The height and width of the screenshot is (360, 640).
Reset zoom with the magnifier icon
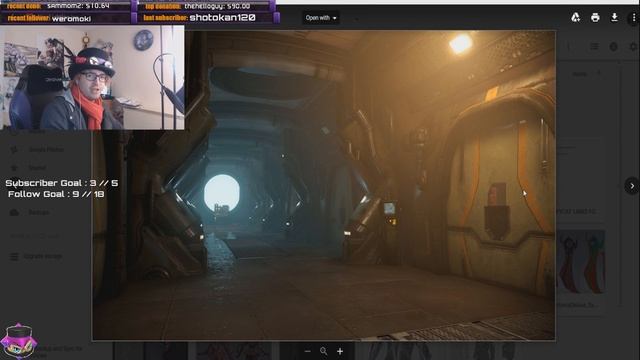tap(324, 351)
